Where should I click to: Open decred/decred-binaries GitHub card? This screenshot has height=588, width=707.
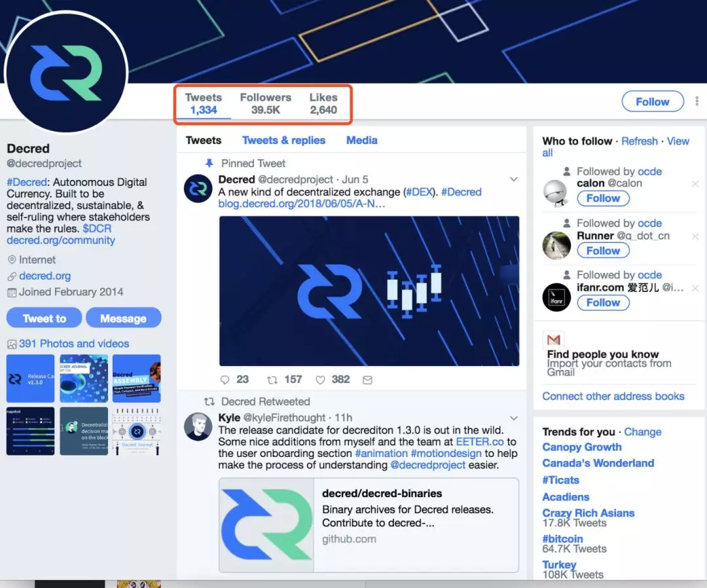point(369,525)
